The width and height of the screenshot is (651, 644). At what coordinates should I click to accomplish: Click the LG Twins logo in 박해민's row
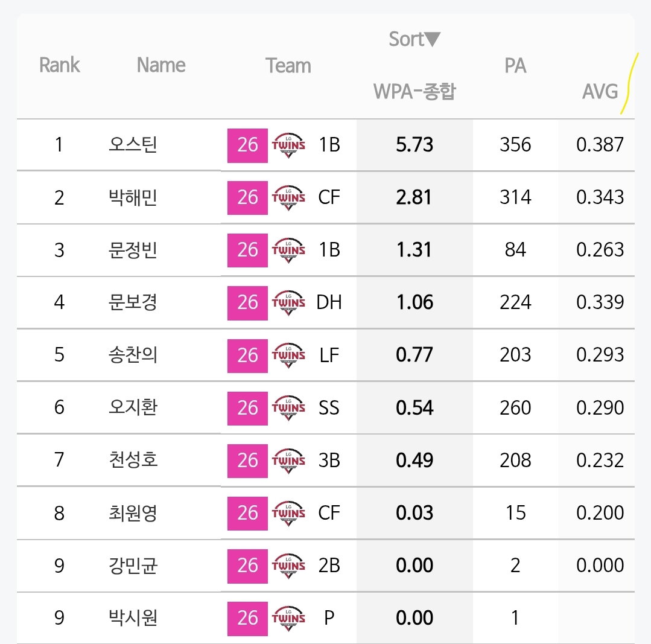[288, 197]
